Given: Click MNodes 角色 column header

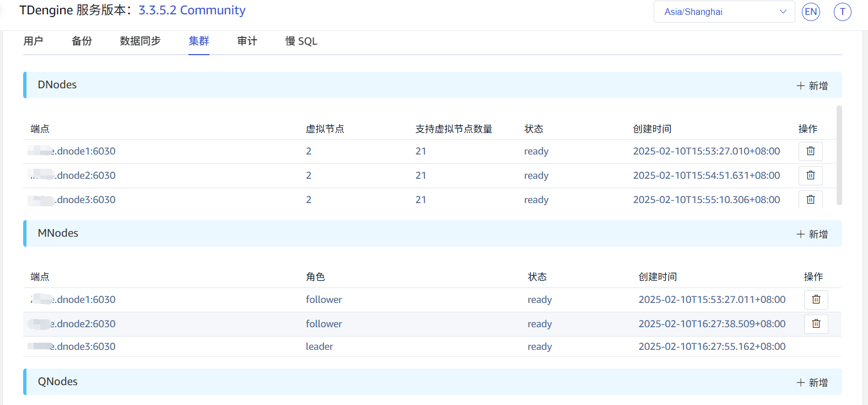Looking at the screenshot, I should (315, 277).
